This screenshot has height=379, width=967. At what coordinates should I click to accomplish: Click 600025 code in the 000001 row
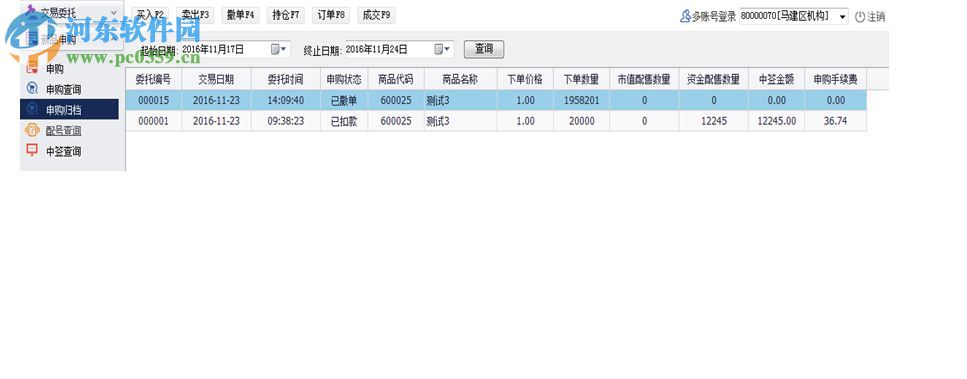click(x=396, y=121)
